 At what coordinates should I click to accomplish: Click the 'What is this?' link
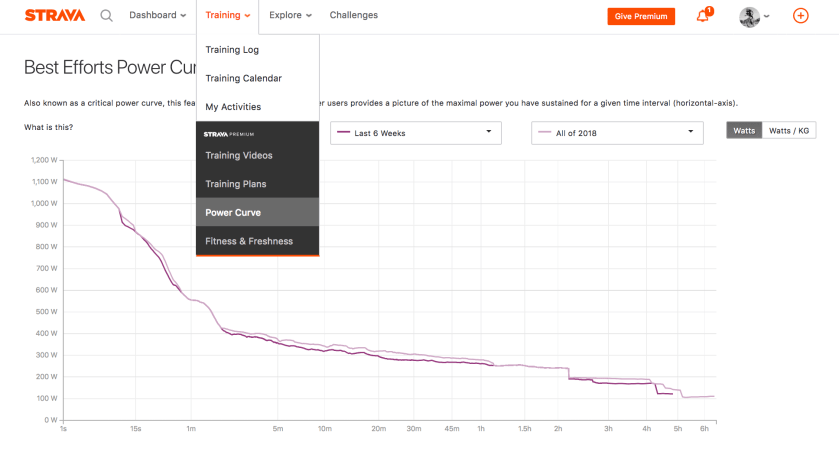(x=48, y=127)
